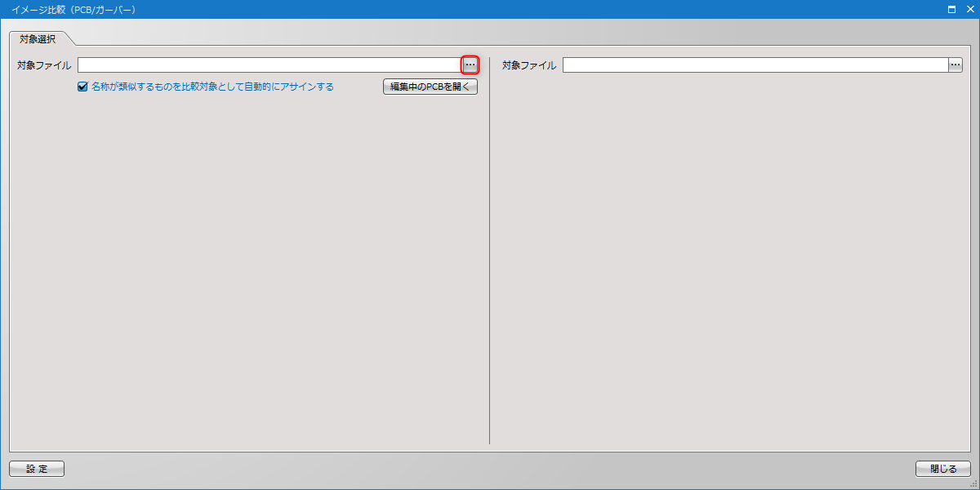This screenshot has height=490, width=980.
Task: Open the right 対象ファイル browse button
Action: [x=955, y=65]
